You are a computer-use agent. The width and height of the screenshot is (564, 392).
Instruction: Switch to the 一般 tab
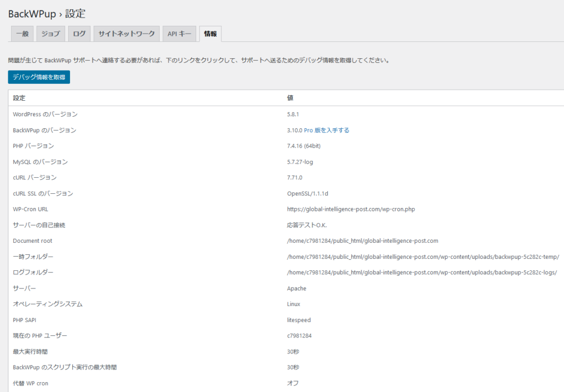click(22, 34)
